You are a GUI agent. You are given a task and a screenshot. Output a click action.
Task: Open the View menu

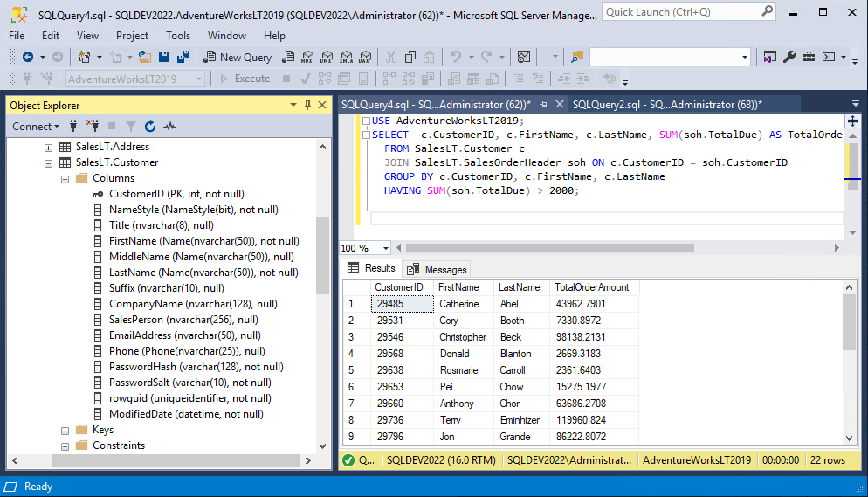tap(87, 36)
